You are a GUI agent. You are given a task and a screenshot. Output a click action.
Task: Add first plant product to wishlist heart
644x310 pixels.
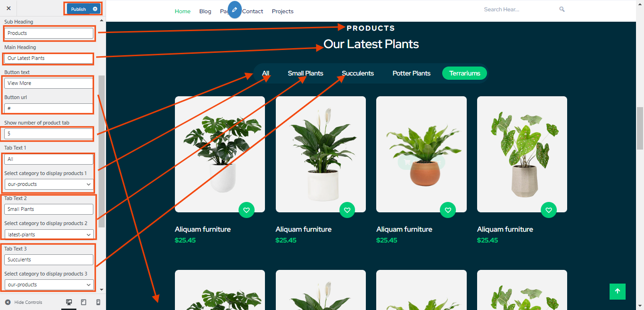click(247, 210)
